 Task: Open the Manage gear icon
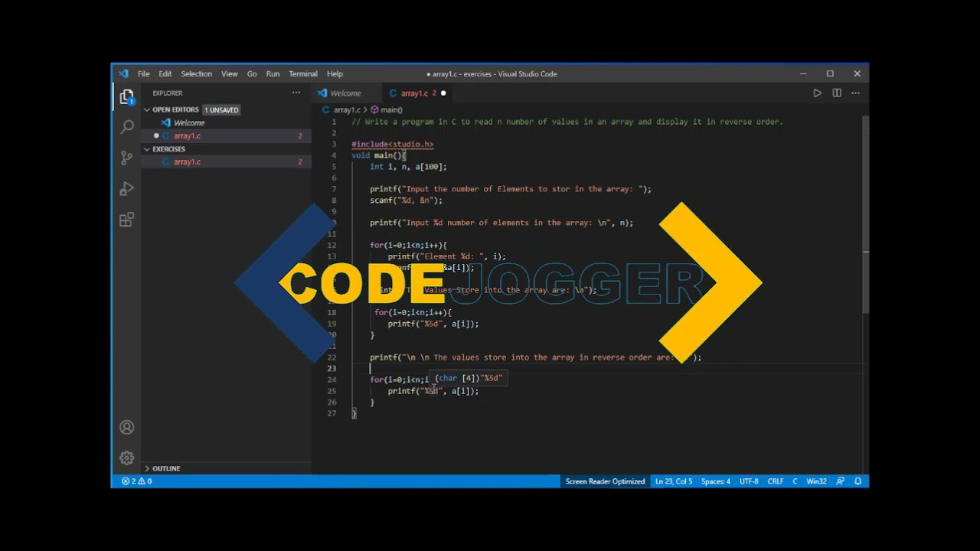click(x=127, y=458)
